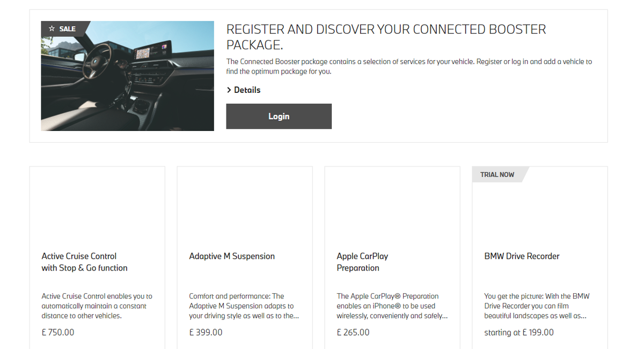Click the TRIAL NOW ribbon on BMW Drive Recorder

click(x=497, y=174)
